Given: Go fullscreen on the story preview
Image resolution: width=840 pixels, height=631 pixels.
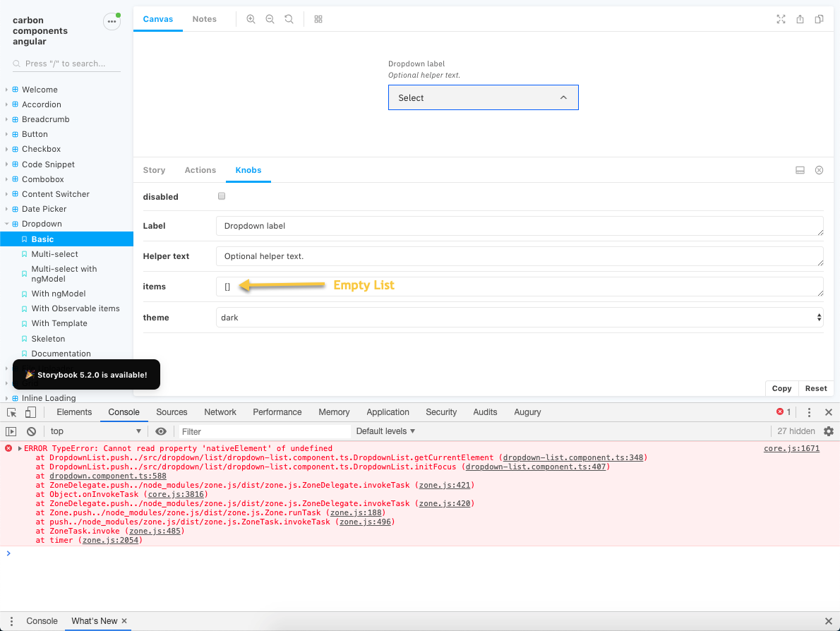Looking at the screenshot, I should [x=780, y=19].
